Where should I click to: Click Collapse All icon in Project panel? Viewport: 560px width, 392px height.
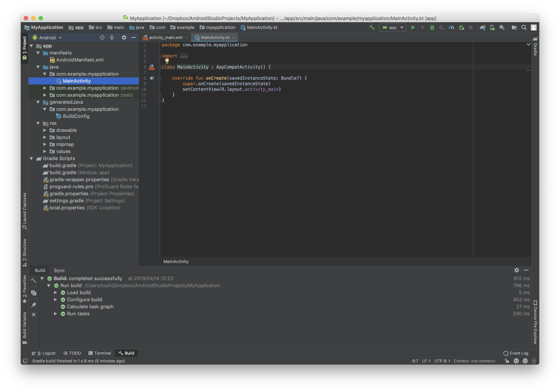pos(112,37)
